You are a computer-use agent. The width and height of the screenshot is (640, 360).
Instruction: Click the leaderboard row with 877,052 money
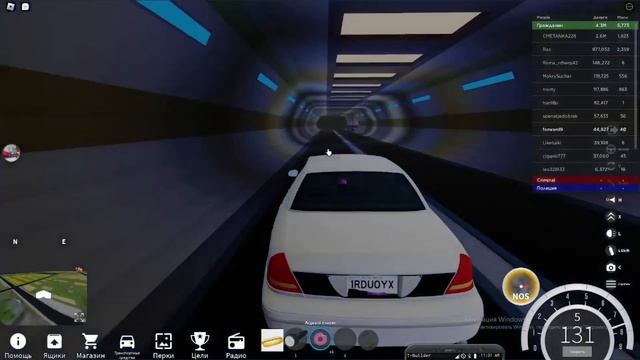584,49
